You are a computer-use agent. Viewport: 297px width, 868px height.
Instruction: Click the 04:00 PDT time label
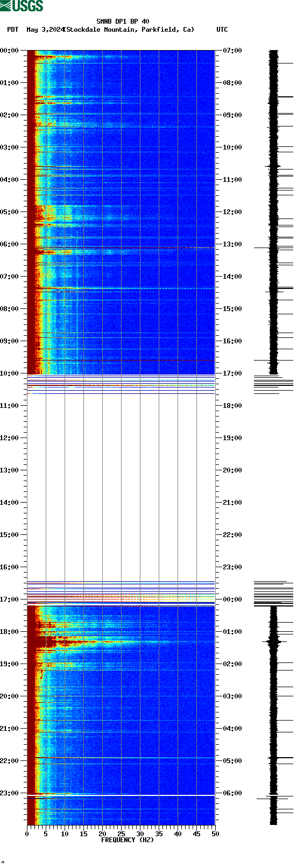click(9, 180)
